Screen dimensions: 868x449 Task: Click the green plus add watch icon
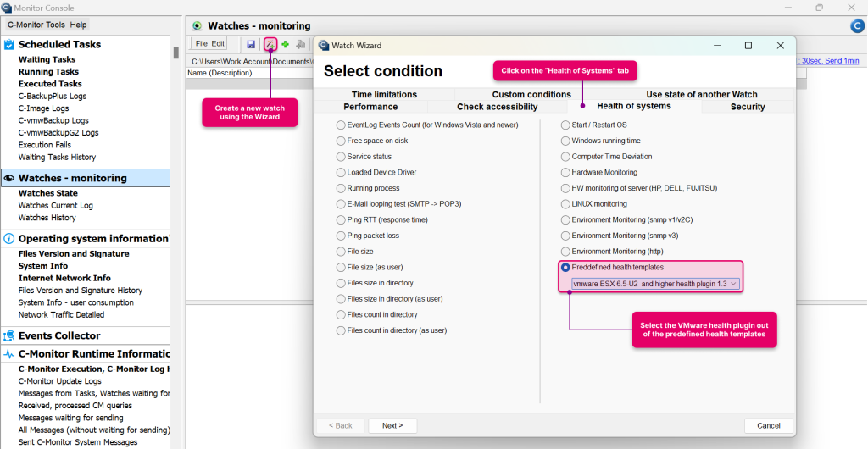click(x=286, y=44)
